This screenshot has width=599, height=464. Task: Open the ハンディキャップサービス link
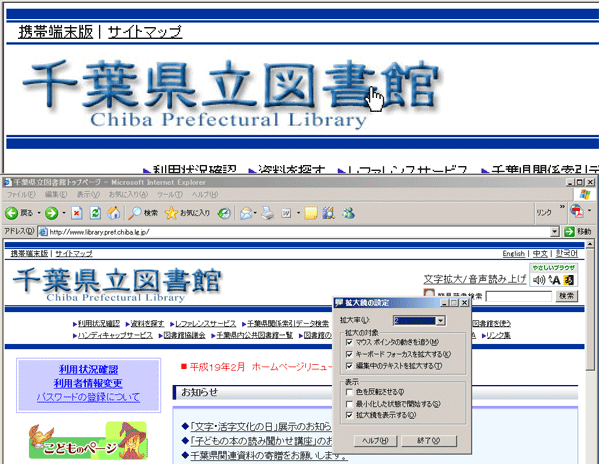coord(115,335)
